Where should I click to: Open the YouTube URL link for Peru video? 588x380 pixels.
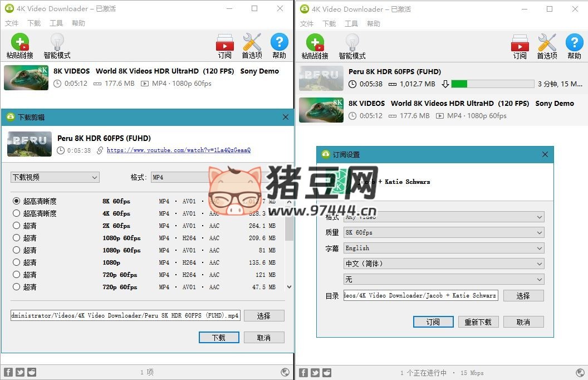pyautogui.click(x=178, y=150)
